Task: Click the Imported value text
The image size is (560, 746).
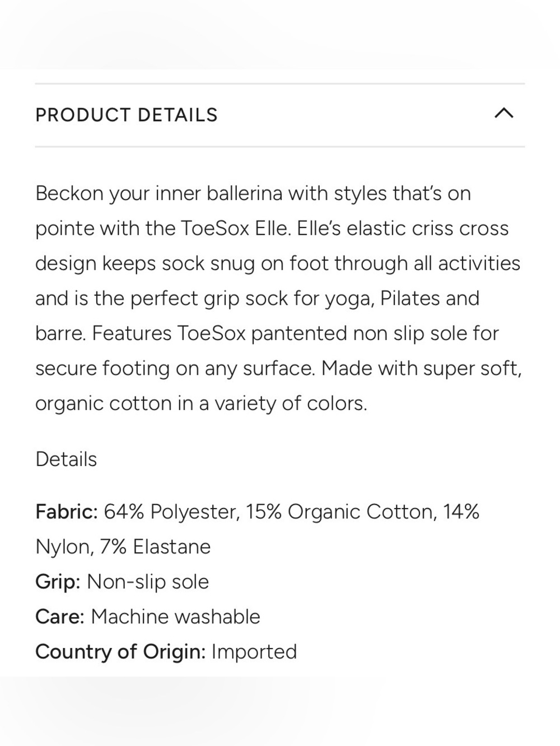Action: coord(254,652)
